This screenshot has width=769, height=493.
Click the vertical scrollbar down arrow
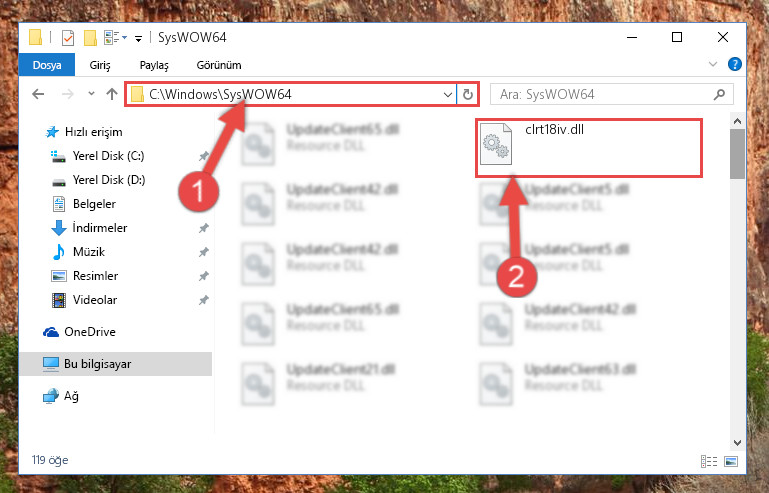[x=737, y=442]
